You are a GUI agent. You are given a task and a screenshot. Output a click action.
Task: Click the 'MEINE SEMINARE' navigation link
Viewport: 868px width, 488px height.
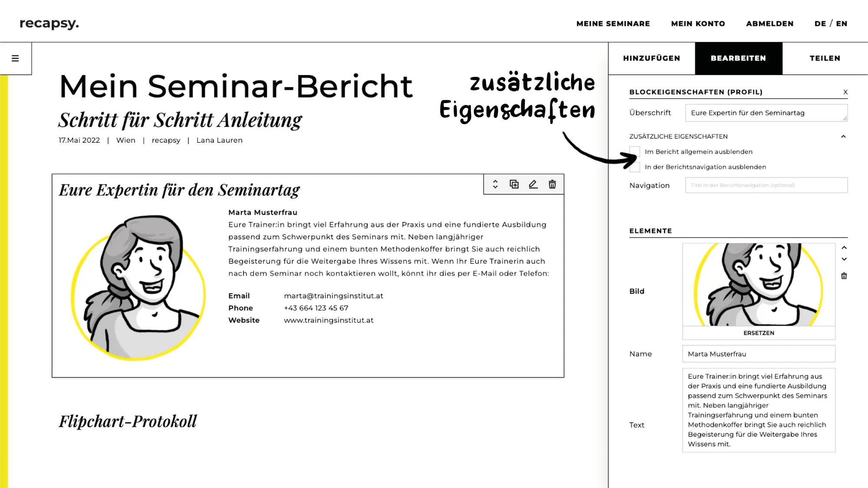tap(613, 24)
